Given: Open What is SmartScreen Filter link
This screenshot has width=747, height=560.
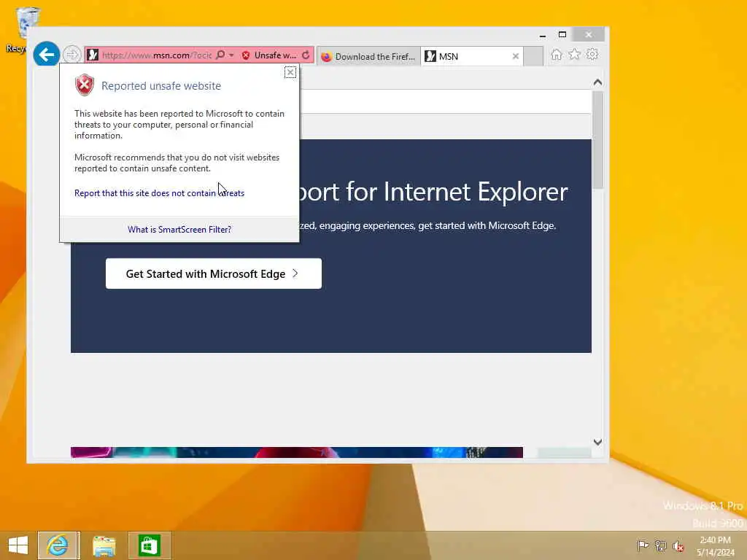Looking at the screenshot, I should 179,230.
